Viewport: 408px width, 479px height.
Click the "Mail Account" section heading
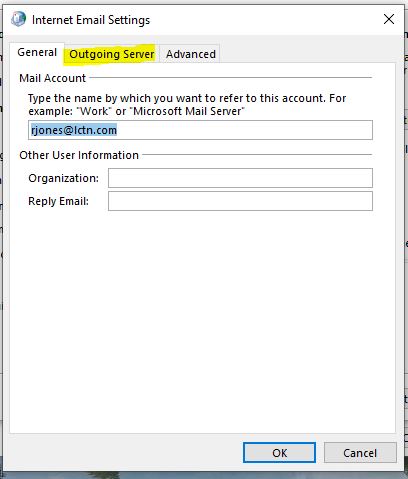pyautogui.click(x=52, y=78)
